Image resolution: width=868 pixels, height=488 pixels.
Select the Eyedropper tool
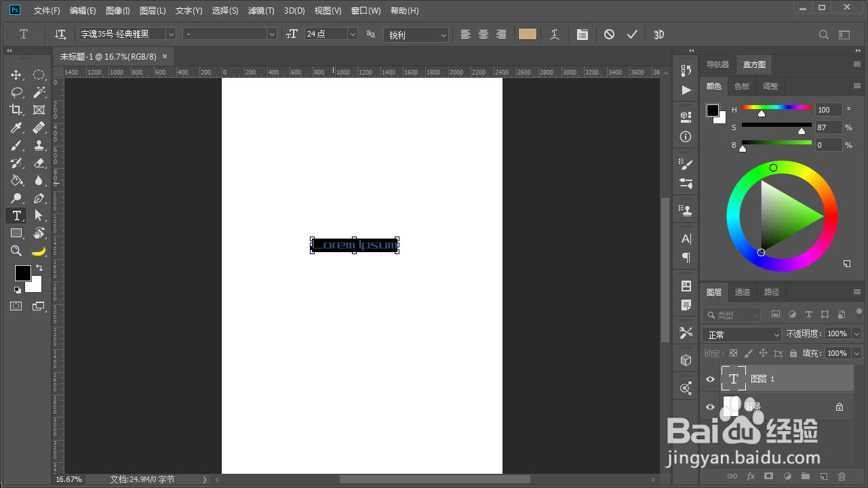(16, 127)
